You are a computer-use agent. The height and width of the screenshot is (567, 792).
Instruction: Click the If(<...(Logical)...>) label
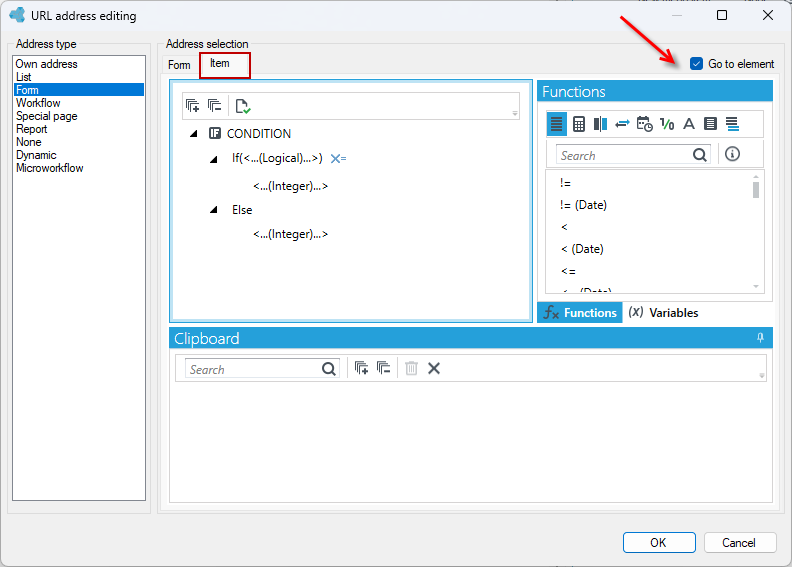(277, 159)
